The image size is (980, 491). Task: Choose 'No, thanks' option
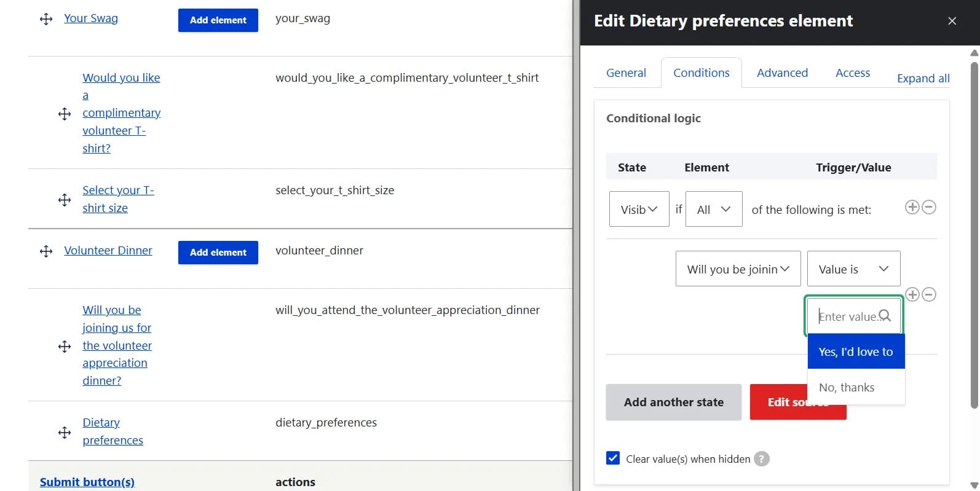pyautogui.click(x=856, y=387)
